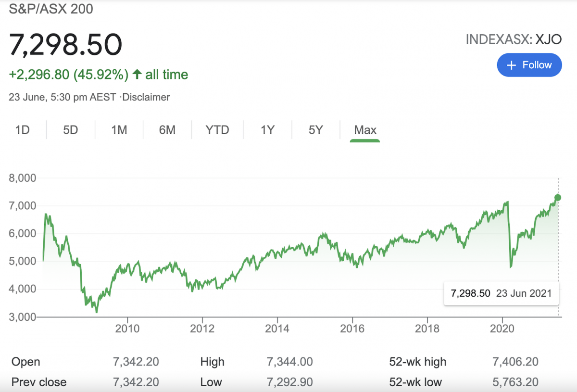Viewport: 577px width, 392px height.
Task: Click the 23 June, 5:30 pm AEST timestamp
Action: pyautogui.click(x=63, y=97)
